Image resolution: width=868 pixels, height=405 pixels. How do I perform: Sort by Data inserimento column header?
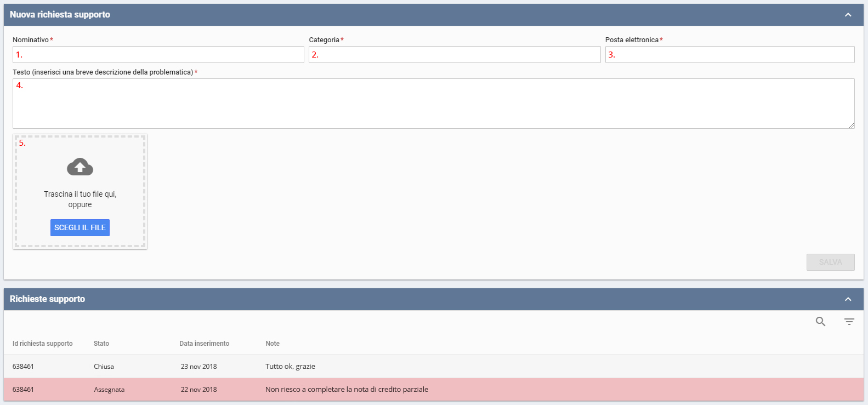[205, 344]
